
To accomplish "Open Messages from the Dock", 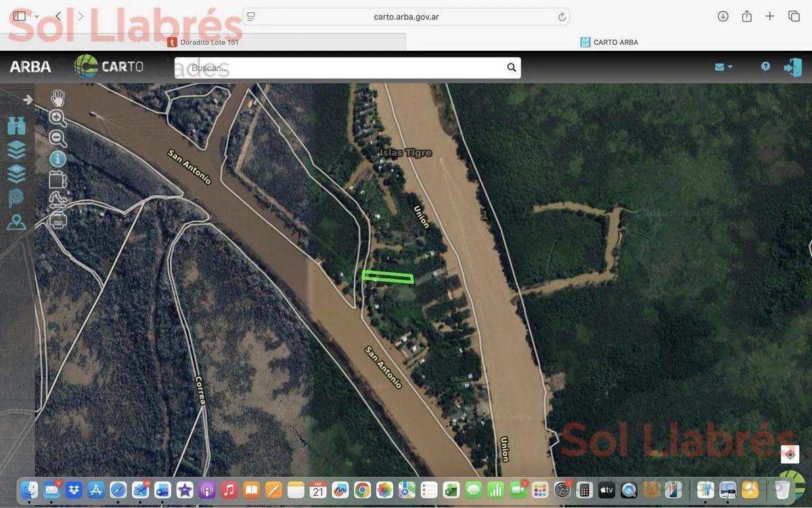I will pos(474,489).
